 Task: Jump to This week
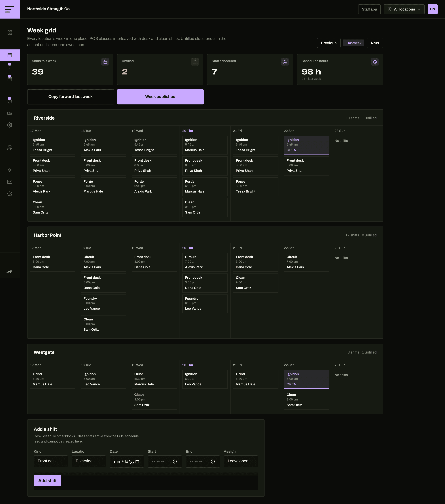(354, 43)
